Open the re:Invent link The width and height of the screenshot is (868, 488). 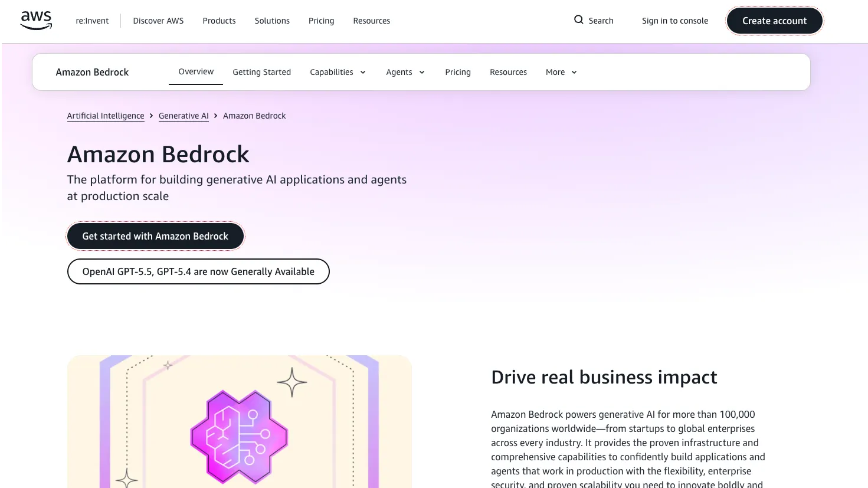point(92,21)
